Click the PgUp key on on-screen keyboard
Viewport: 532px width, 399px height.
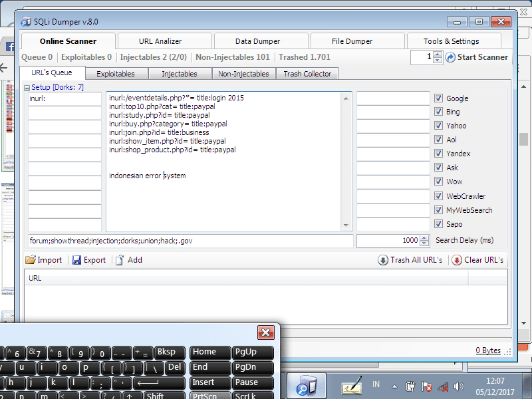coord(253,353)
